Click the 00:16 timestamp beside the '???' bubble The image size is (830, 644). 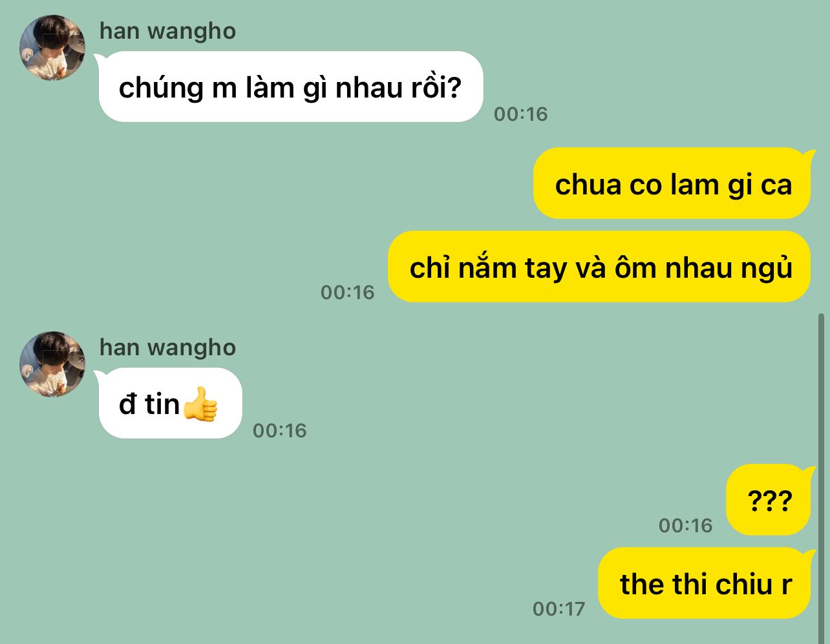(x=685, y=526)
